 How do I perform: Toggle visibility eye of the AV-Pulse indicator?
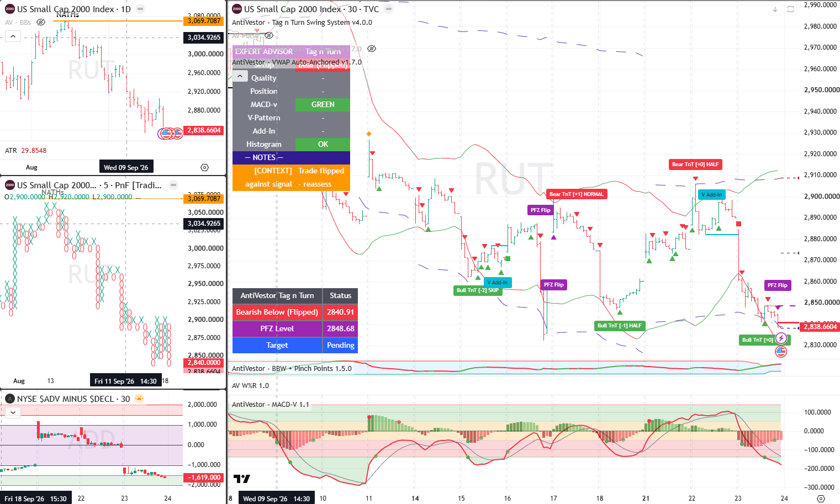pyautogui.click(x=269, y=35)
